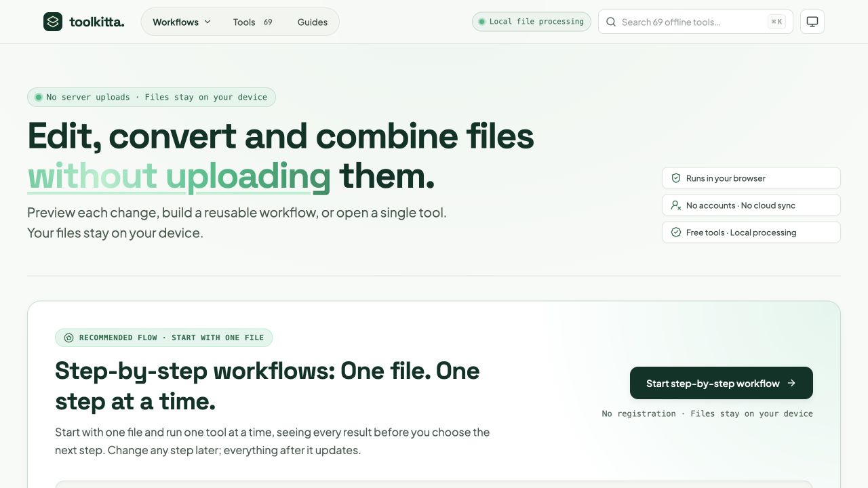Click the Local file processing badge

click(532, 22)
